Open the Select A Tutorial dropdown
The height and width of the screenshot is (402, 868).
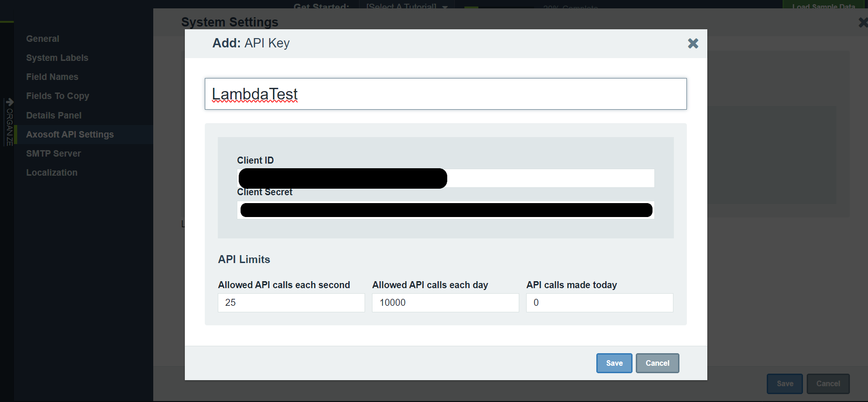[x=406, y=6]
